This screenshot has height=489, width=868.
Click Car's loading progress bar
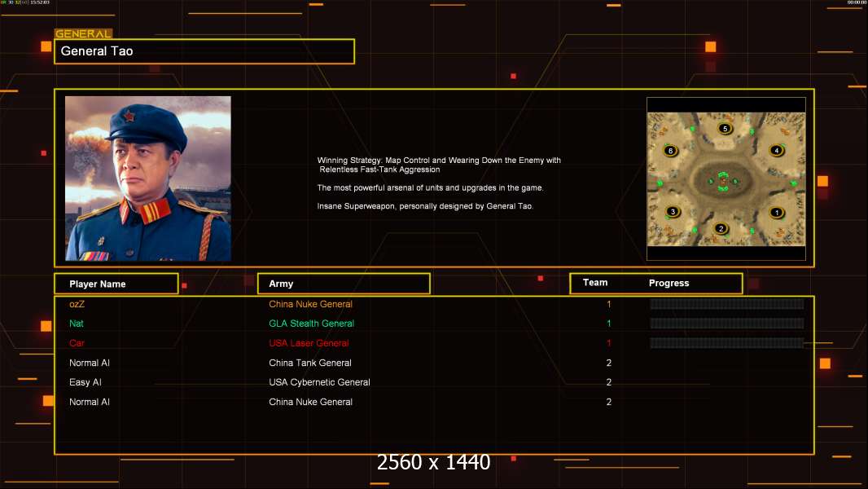click(x=727, y=343)
